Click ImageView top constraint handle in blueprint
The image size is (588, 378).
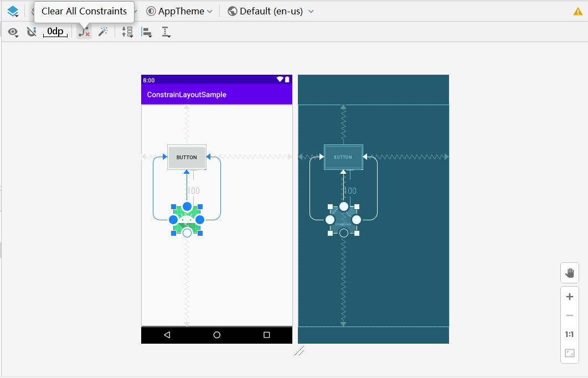pyautogui.click(x=344, y=206)
